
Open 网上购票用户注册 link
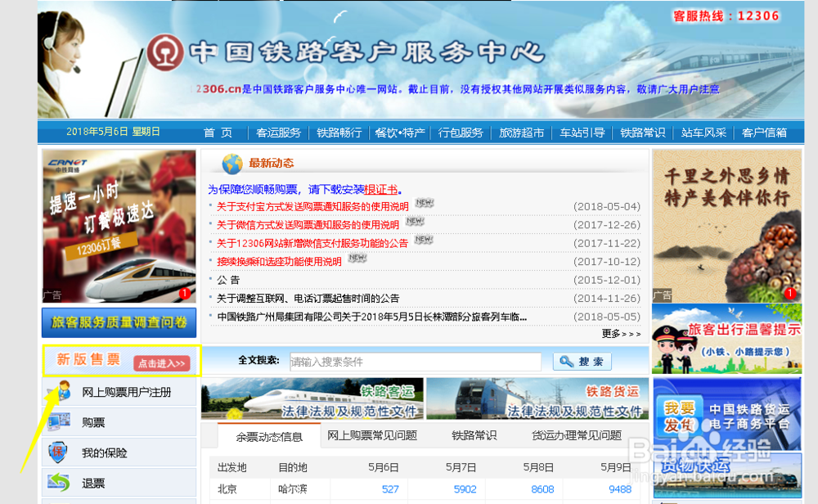[x=126, y=392]
